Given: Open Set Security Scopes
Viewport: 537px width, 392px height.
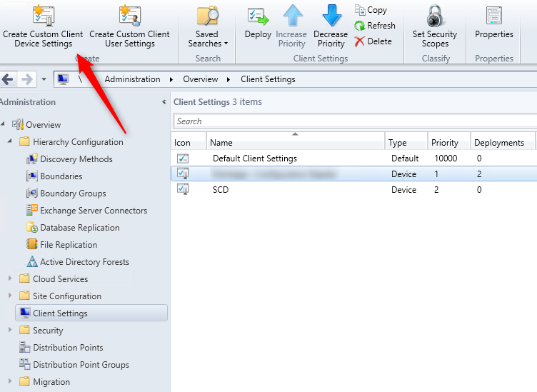Looking at the screenshot, I should [x=435, y=26].
